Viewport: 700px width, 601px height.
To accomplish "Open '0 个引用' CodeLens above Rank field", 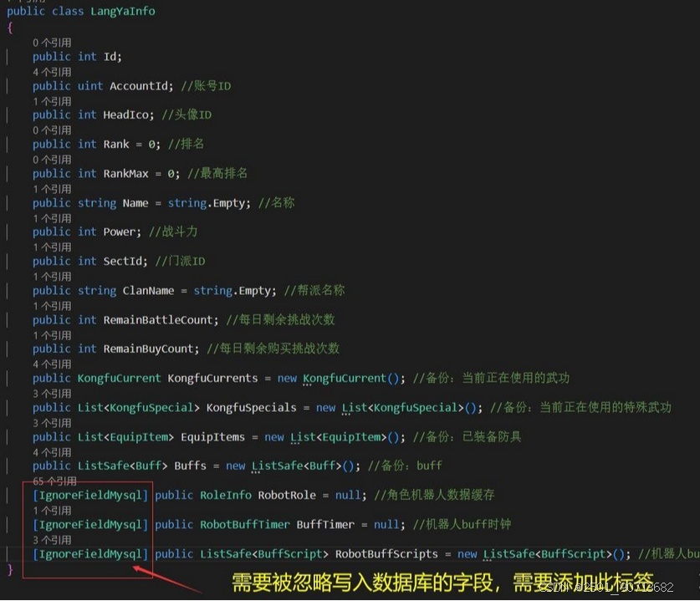I will [52, 130].
